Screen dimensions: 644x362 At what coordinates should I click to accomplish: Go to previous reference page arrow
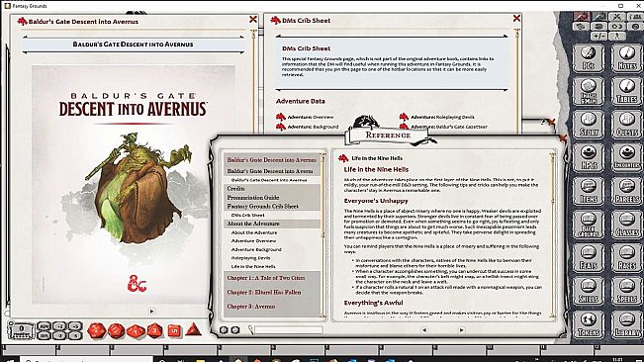click(x=424, y=330)
